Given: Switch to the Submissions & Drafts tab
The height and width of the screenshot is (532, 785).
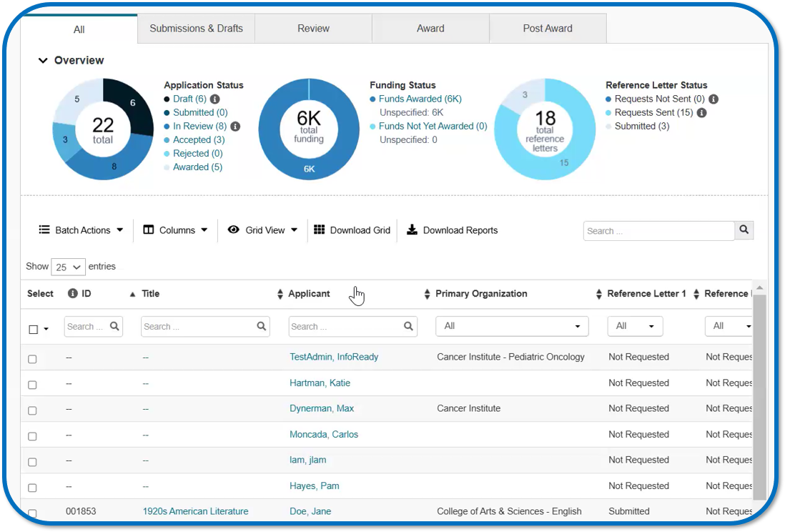Looking at the screenshot, I should coord(196,29).
